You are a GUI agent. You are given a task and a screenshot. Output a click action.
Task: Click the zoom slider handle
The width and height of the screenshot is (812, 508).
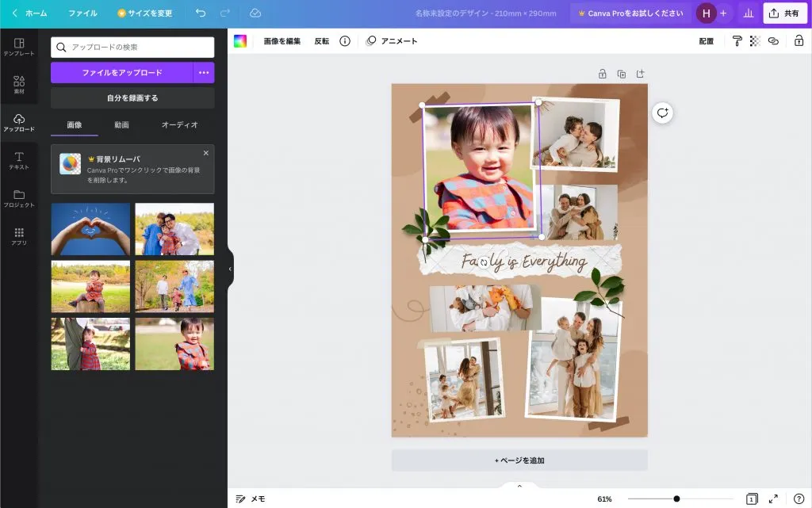click(x=676, y=498)
